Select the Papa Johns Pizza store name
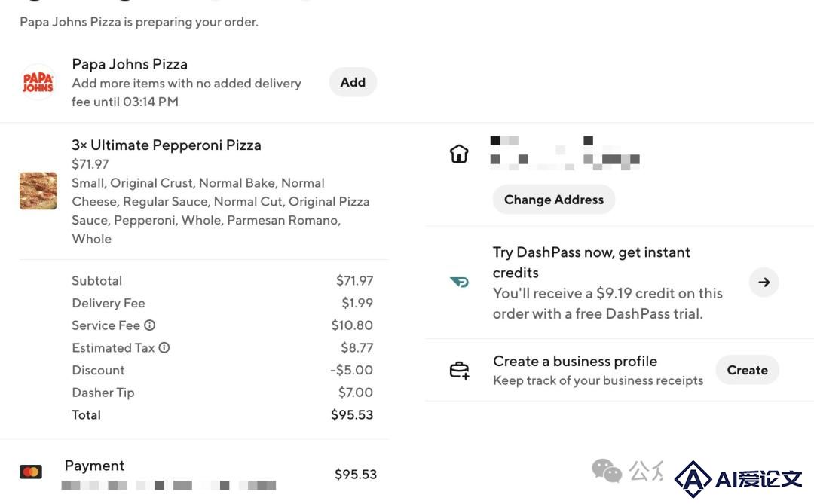814x504 pixels. tap(130, 64)
